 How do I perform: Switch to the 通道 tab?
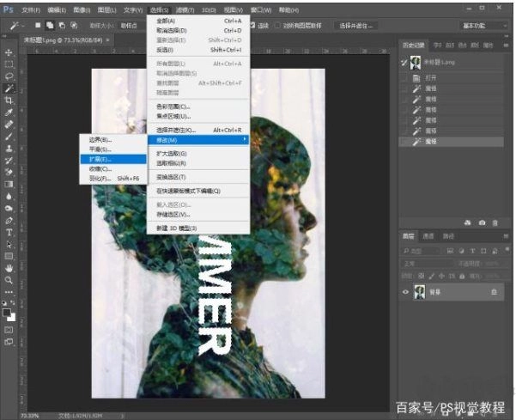(428, 235)
